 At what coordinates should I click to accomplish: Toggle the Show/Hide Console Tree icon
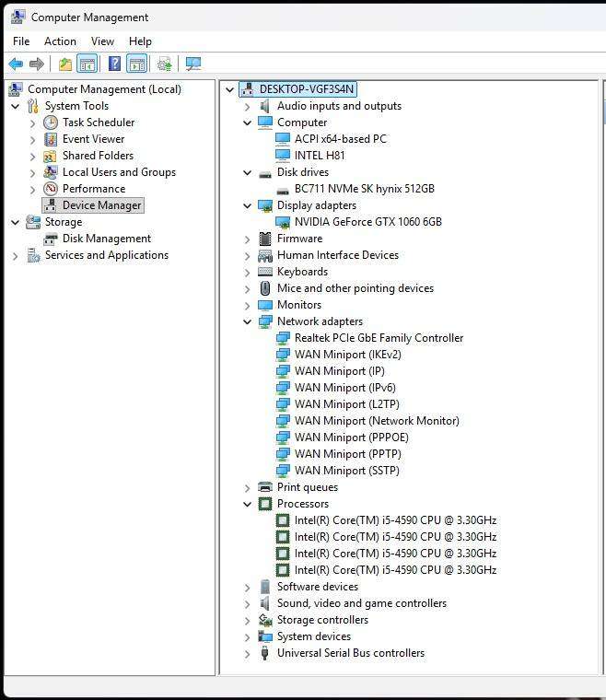point(87,64)
